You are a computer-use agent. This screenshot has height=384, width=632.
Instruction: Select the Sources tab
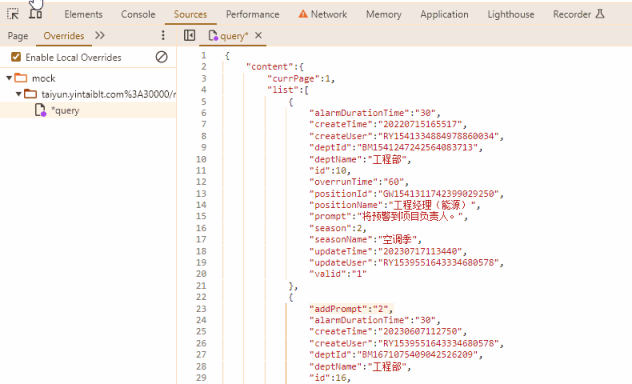190,15
